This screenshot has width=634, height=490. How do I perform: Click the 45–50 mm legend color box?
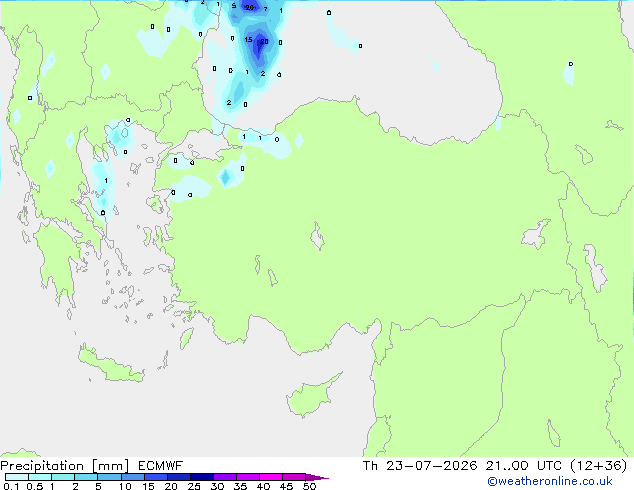coord(294,477)
